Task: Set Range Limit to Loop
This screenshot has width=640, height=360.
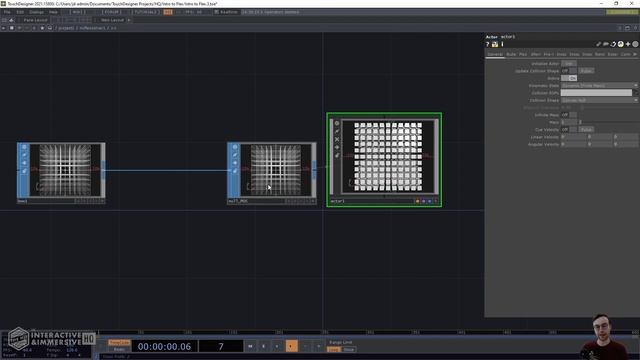Action: [x=333, y=350]
